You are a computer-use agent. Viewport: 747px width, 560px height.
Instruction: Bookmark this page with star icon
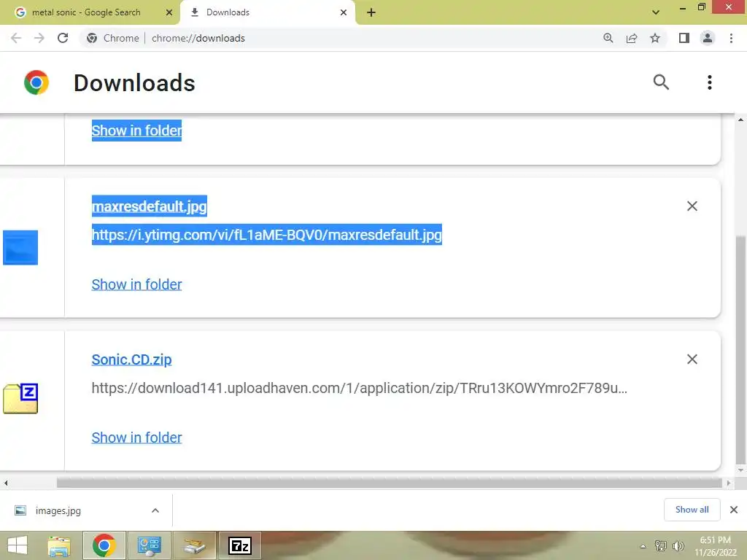coord(655,38)
